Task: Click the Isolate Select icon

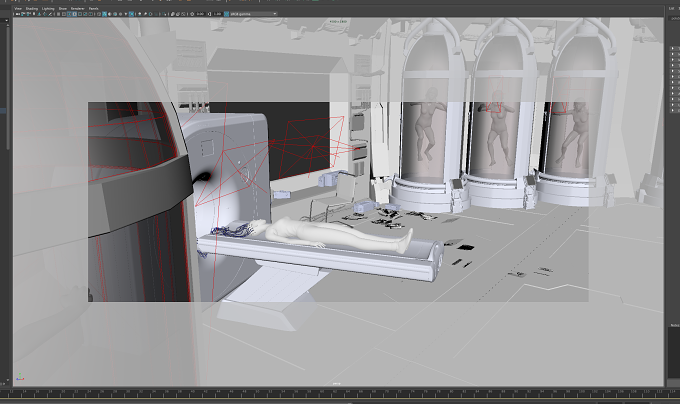Action: tap(163, 14)
